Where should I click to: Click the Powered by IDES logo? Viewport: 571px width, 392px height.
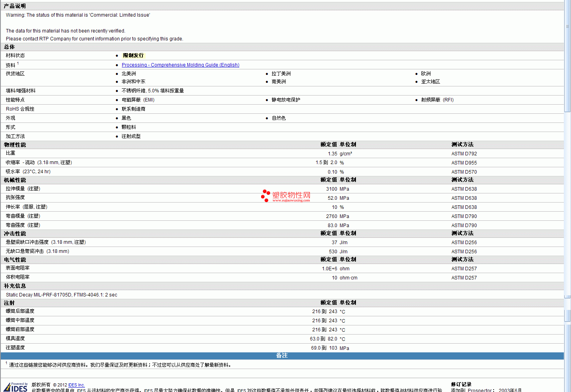[16, 387]
